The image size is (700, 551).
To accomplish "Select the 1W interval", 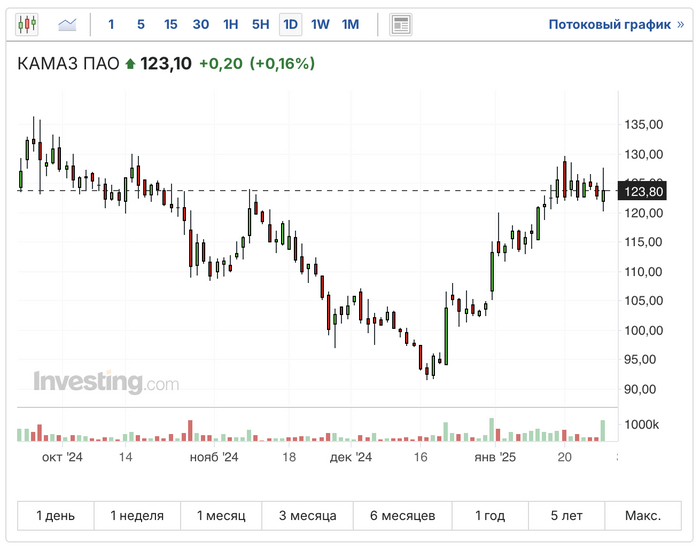I will pyautogui.click(x=320, y=24).
